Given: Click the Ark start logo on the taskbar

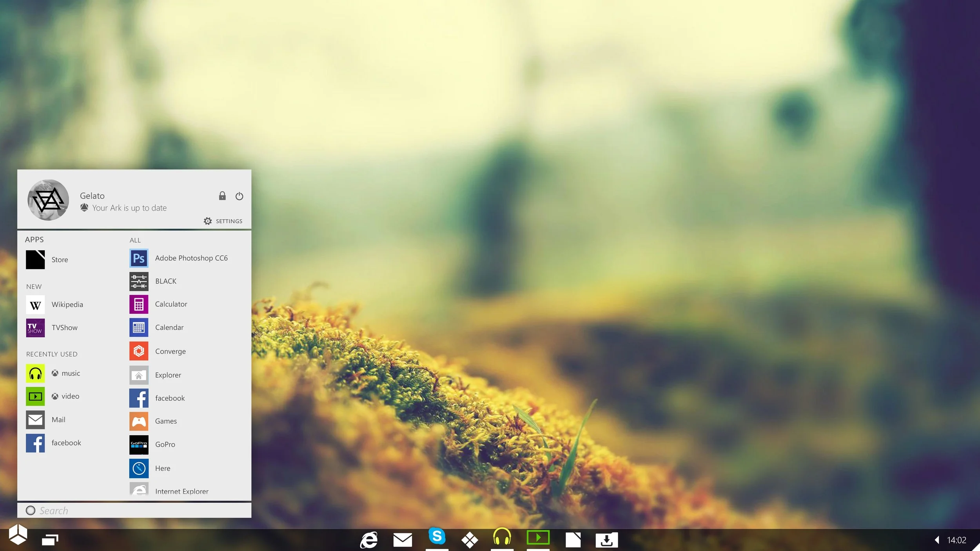Looking at the screenshot, I should pos(18,535).
